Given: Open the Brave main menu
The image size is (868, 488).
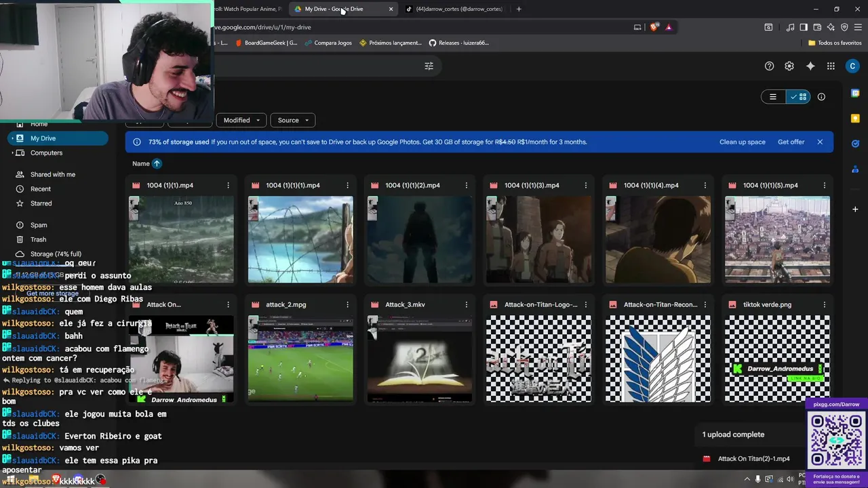Looking at the screenshot, I should coord(858,27).
